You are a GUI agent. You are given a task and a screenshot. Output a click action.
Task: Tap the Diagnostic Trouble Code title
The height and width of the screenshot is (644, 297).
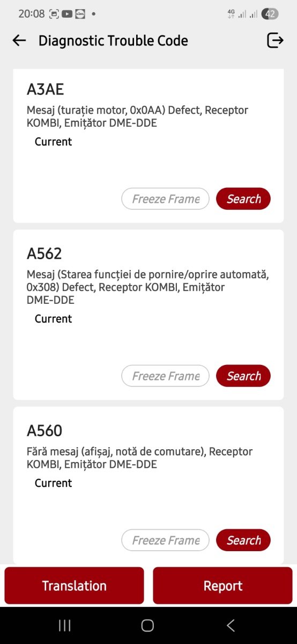click(x=113, y=41)
